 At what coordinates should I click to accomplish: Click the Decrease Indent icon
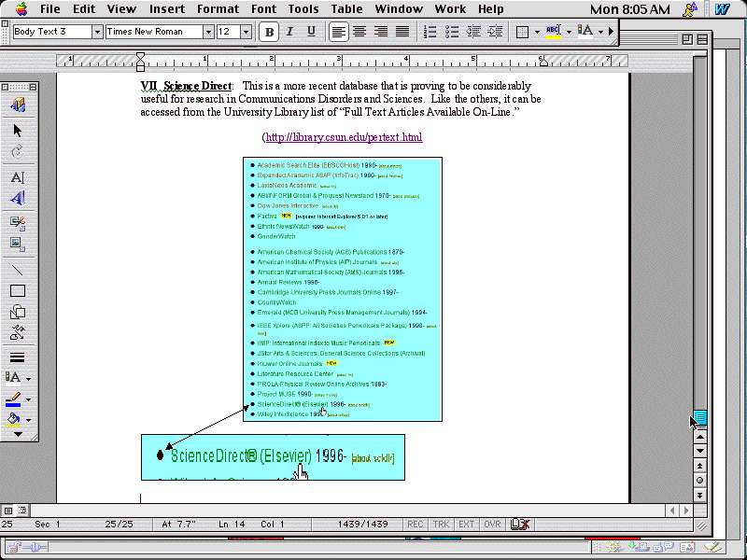click(x=473, y=32)
